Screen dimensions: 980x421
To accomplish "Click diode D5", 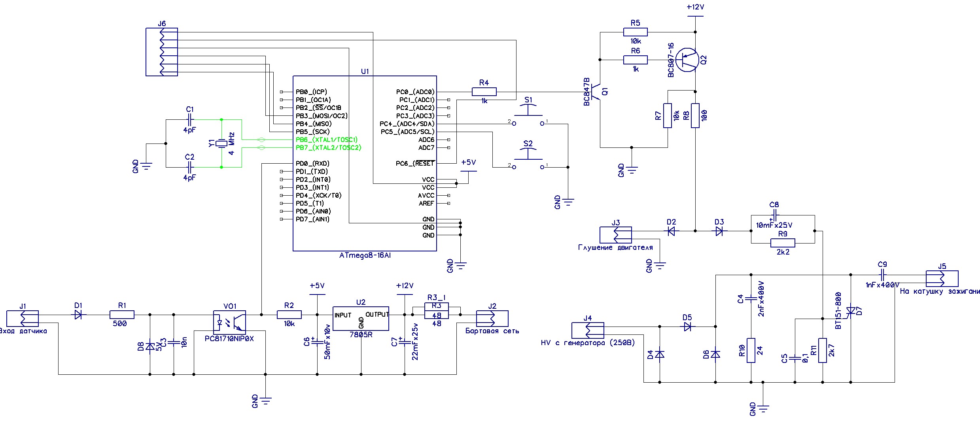I will 687,327.
